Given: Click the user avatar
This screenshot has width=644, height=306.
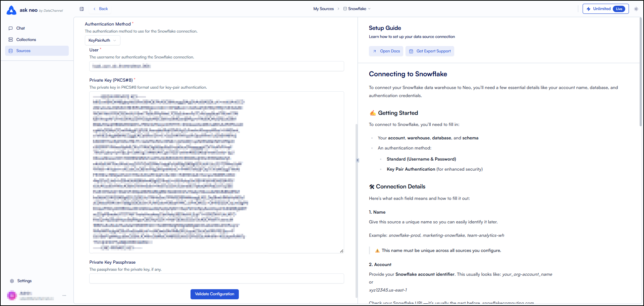Looking at the screenshot, I should tap(12, 296).
